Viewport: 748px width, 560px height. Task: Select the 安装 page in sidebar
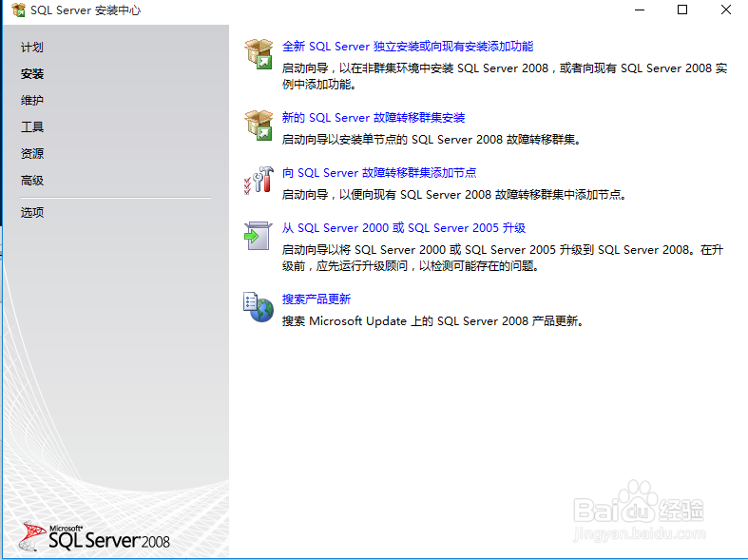point(32,74)
